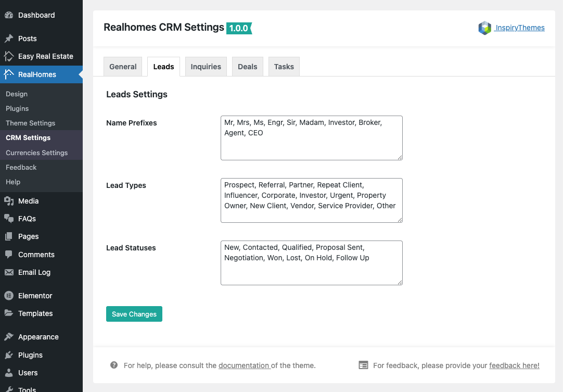Click the Posts pushpin icon

click(9, 39)
